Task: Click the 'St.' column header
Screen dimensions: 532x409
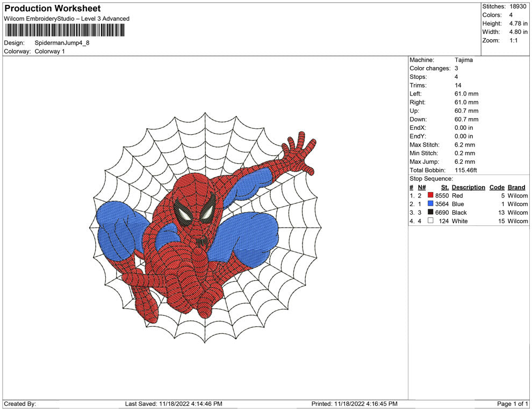Action: point(444,187)
